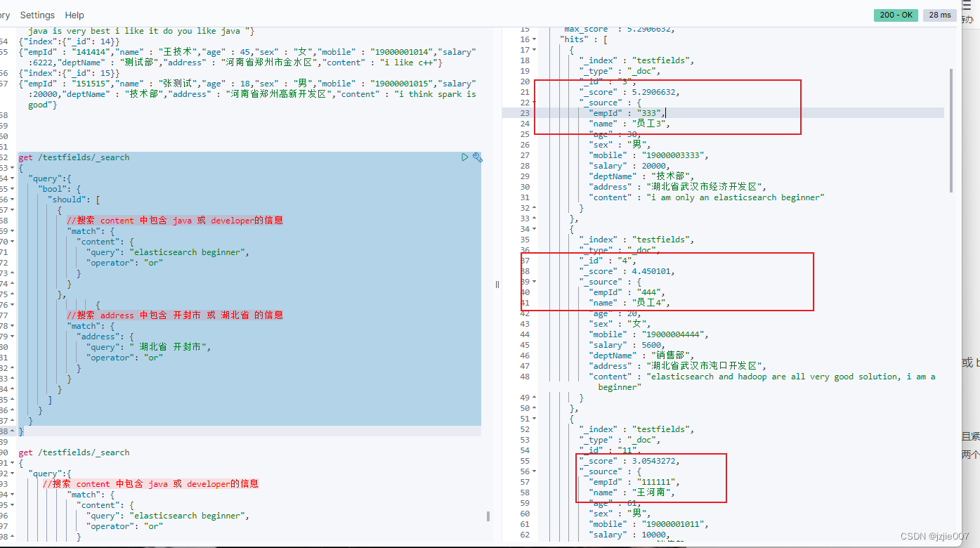Click the "address" : "湖北省武汉市经济开发区" output line

pos(677,187)
